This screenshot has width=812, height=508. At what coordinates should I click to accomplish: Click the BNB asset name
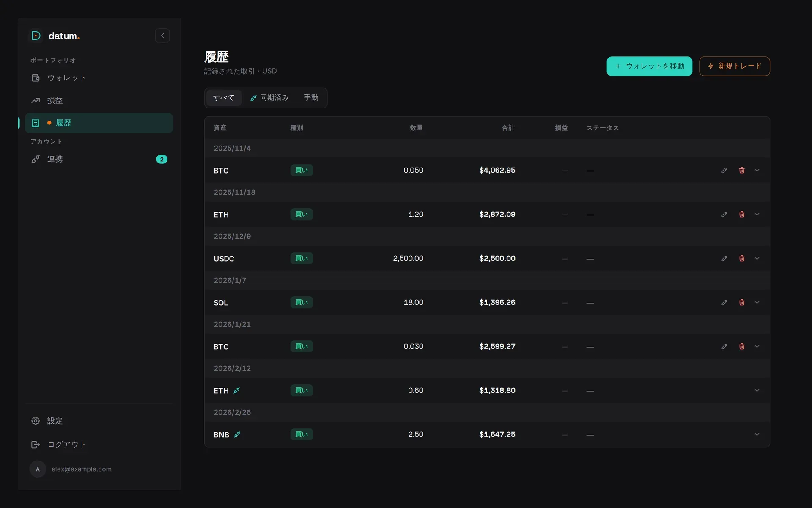click(x=221, y=435)
